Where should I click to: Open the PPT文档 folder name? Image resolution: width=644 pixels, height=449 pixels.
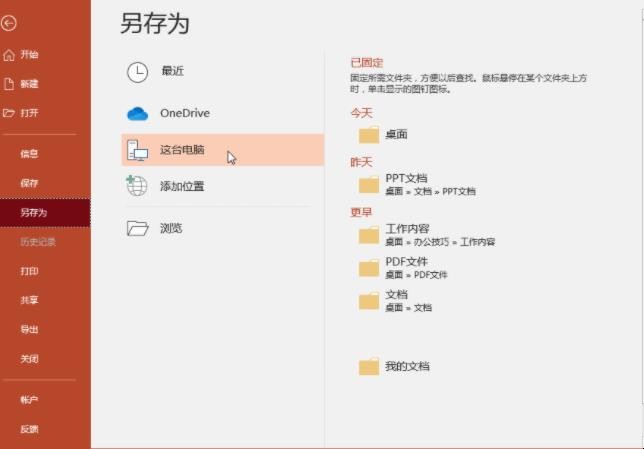tap(406, 178)
